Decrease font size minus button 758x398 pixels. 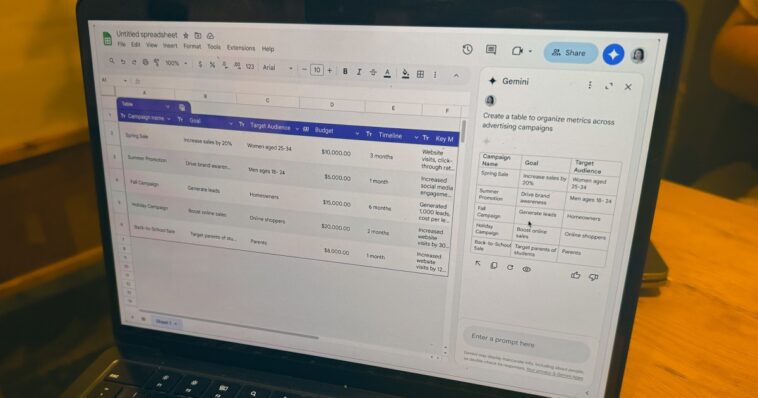[x=304, y=69]
